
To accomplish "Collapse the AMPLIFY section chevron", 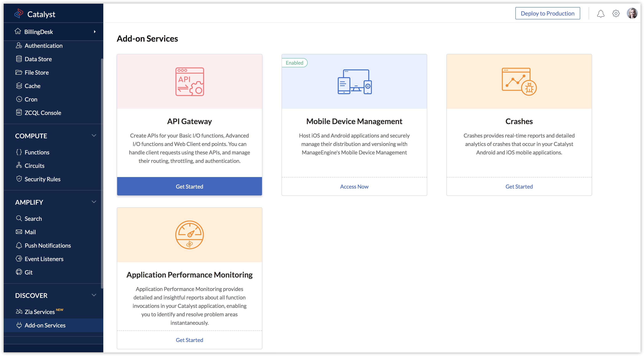I will click(x=94, y=202).
